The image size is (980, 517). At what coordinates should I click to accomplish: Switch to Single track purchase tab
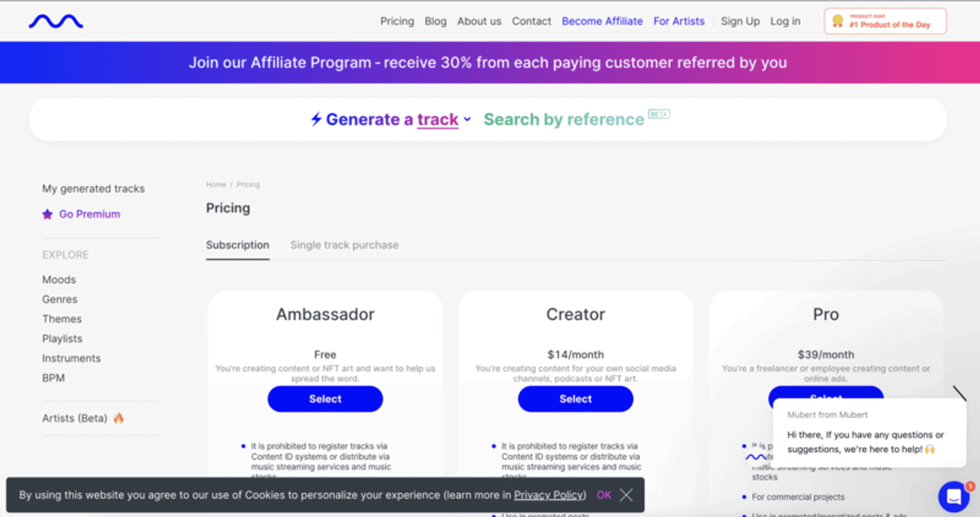point(344,245)
